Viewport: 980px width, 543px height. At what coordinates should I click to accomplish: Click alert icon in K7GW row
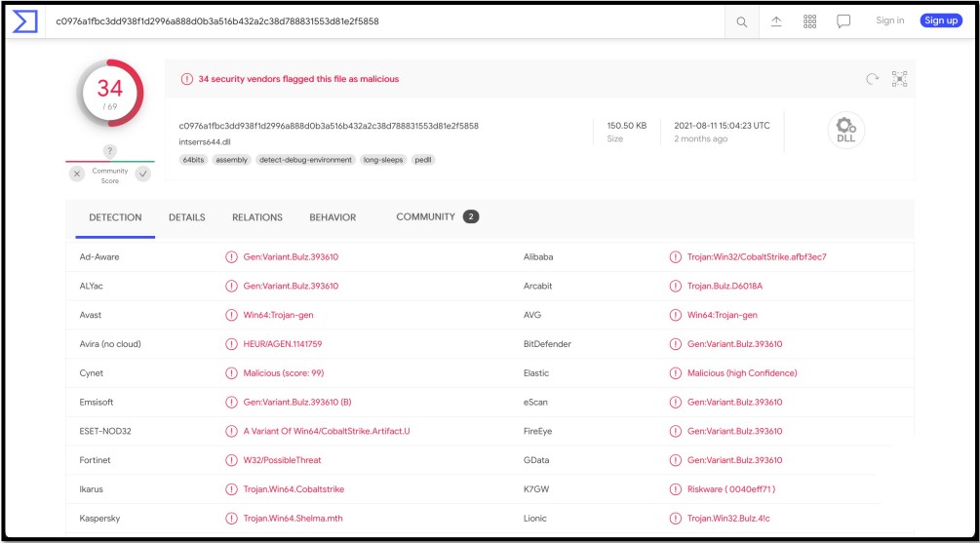coord(675,489)
